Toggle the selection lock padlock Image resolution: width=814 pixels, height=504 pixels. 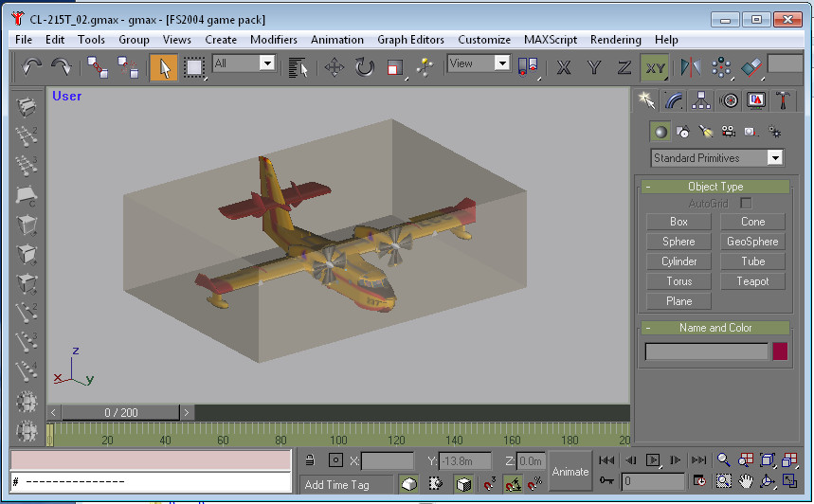(310, 459)
